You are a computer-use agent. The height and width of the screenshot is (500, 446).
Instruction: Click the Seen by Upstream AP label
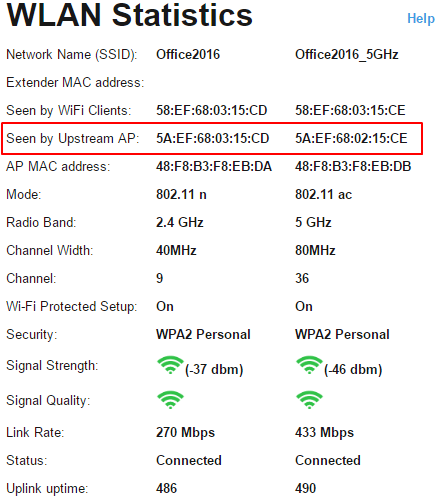(73, 139)
